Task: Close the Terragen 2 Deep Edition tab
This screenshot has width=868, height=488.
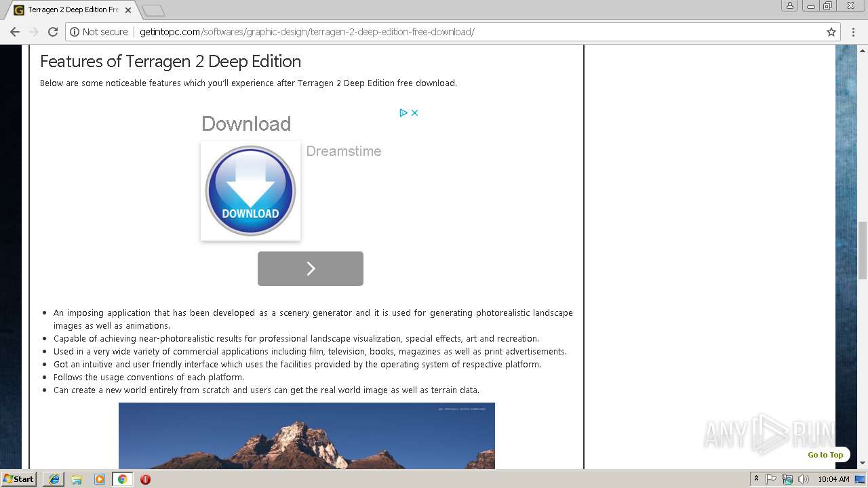Action: click(x=128, y=10)
